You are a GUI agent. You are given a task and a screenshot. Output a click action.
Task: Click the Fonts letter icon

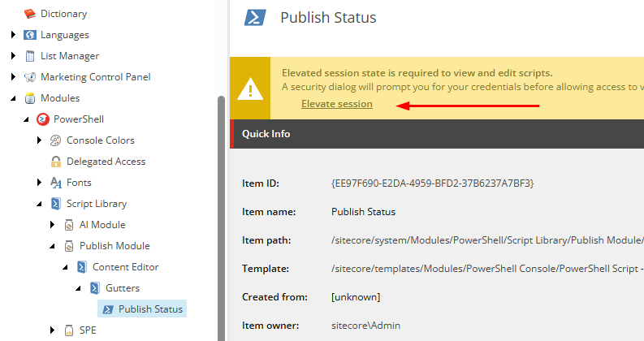56,183
